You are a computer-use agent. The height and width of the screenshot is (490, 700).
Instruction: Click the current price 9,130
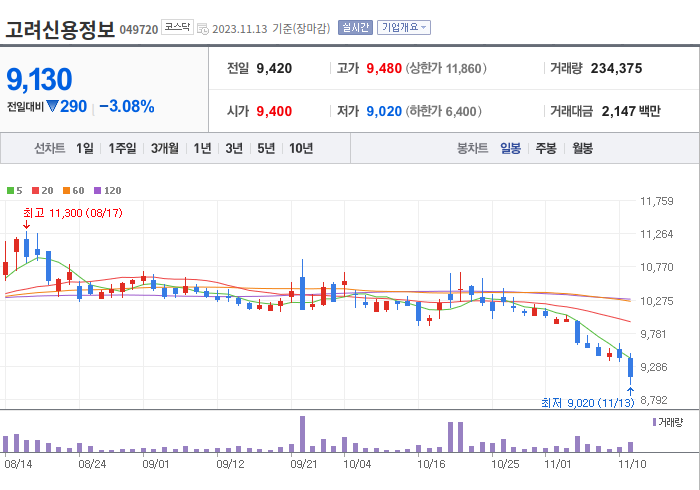point(39,79)
